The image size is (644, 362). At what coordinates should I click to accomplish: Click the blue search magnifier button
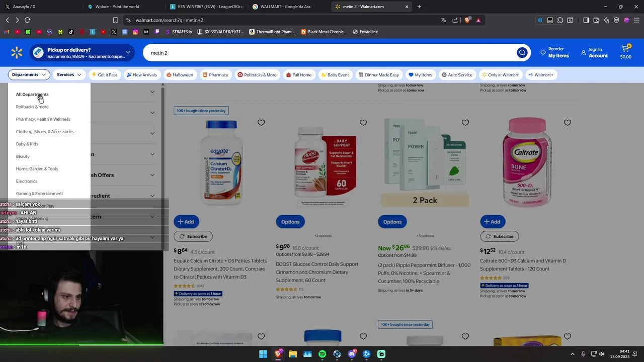pyautogui.click(x=522, y=53)
